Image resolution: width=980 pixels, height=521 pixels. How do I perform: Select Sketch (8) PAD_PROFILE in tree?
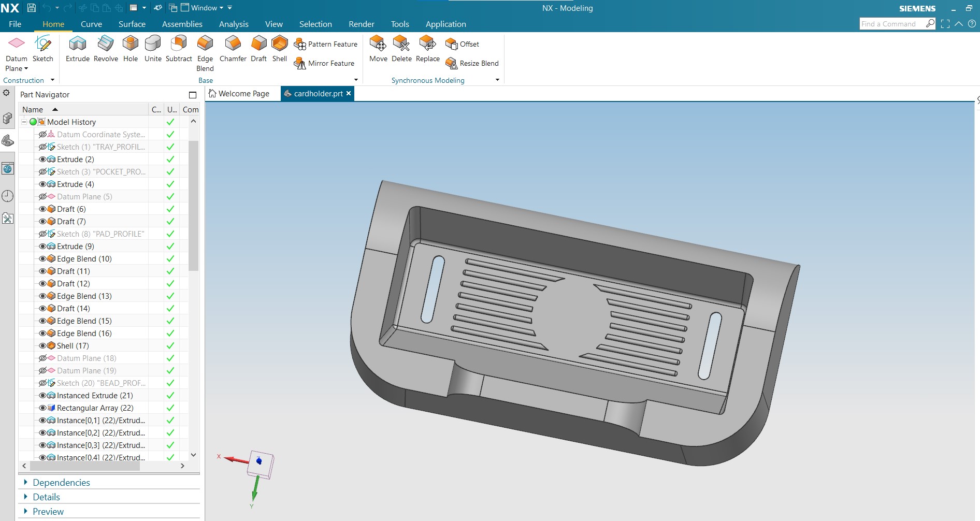(x=100, y=234)
